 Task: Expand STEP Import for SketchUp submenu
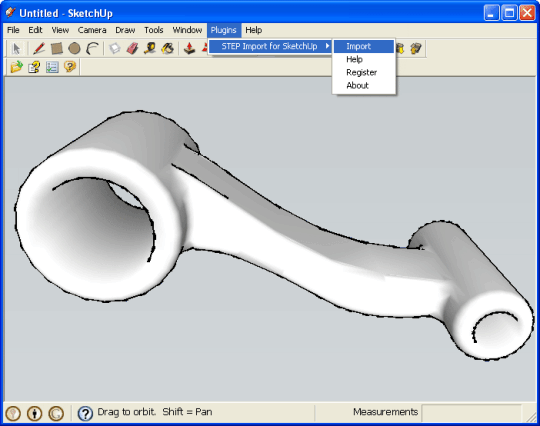click(x=270, y=46)
